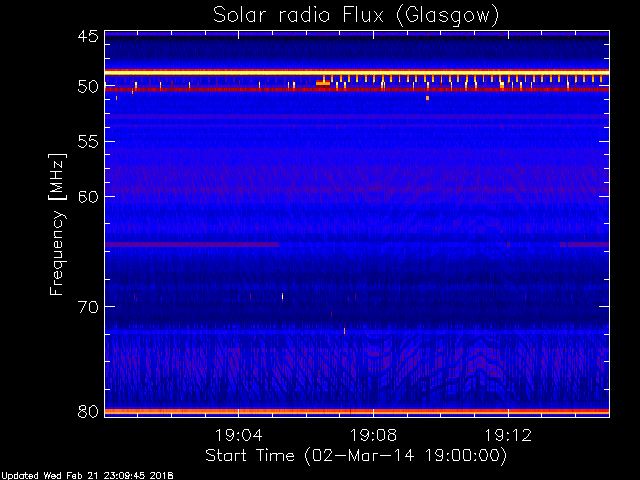The image size is (640, 480).
Task: Click the 'Start Time (02-Mar-14 19:00:00)' label
Action: [x=356, y=456]
